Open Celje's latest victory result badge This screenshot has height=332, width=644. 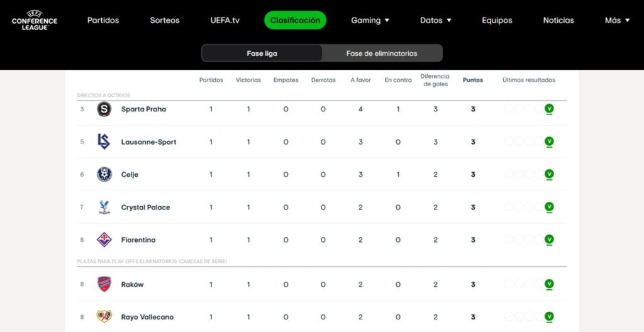tap(549, 174)
